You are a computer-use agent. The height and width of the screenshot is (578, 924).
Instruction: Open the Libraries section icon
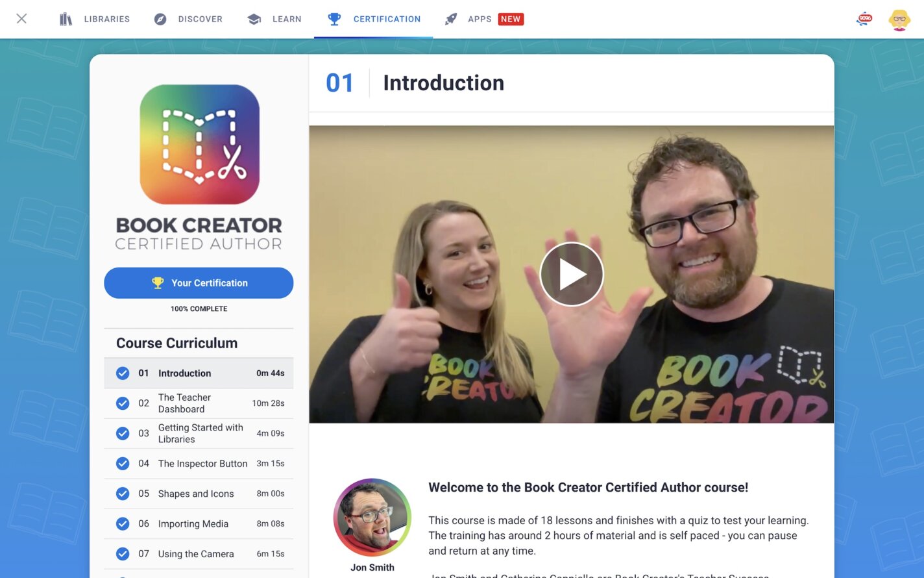point(66,19)
